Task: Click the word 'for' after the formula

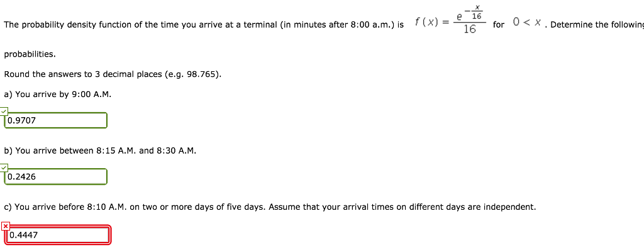Action: pos(499,25)
